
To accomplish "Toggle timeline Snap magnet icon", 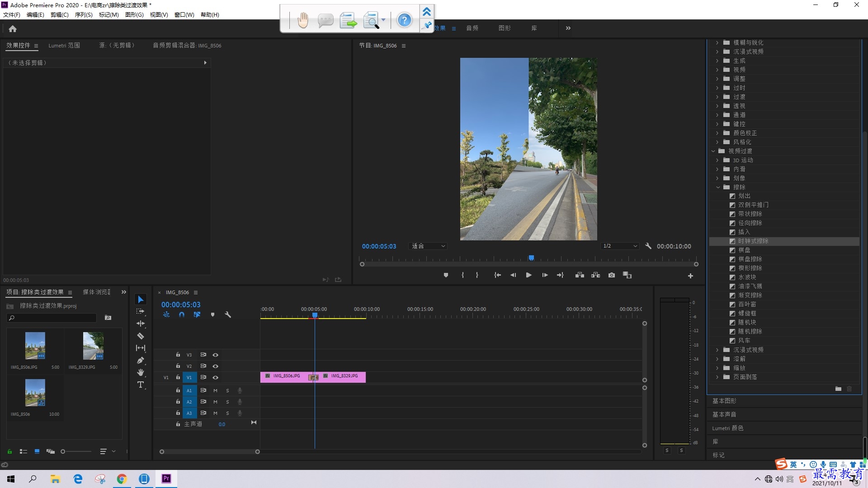I will 182,314.
